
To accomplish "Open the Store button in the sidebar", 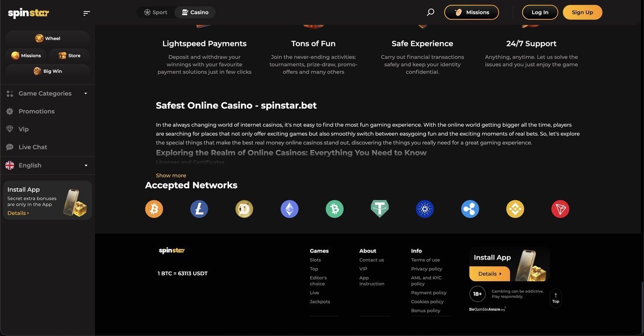I will tap(69, 55).
